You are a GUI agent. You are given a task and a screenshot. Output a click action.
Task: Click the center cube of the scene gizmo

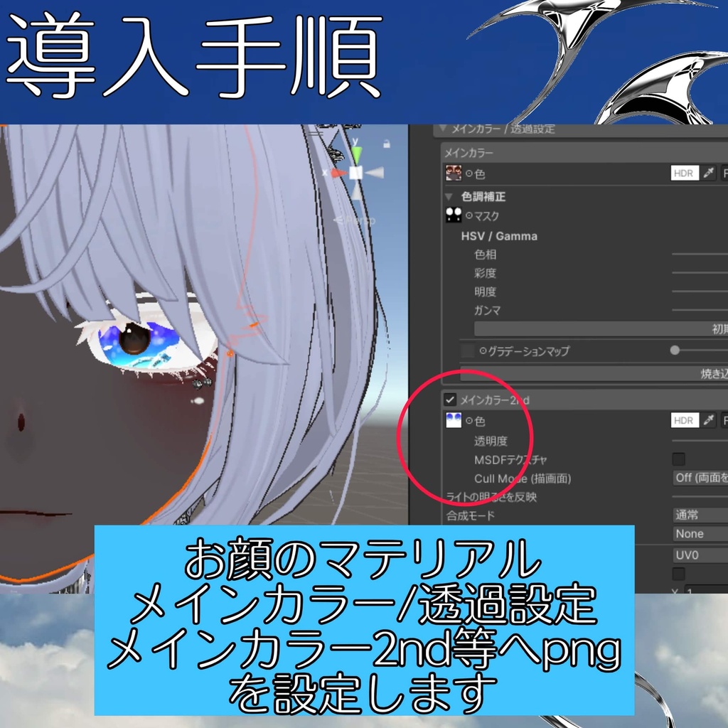355,173
